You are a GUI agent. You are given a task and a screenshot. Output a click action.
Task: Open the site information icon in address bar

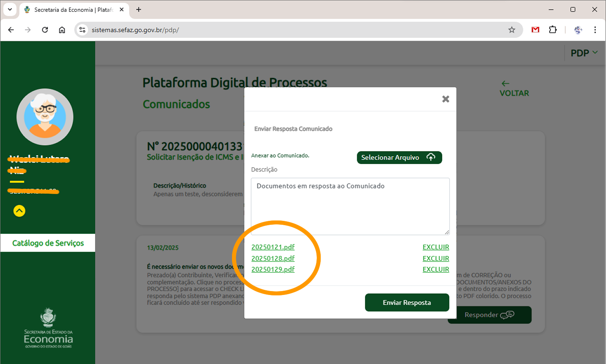(x=82, y=30)
